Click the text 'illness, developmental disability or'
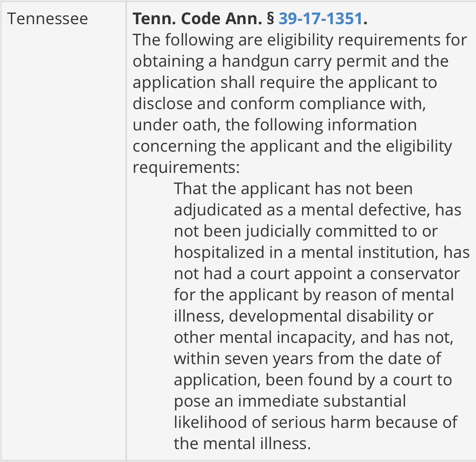476x462 pixels. pos(304,316)
